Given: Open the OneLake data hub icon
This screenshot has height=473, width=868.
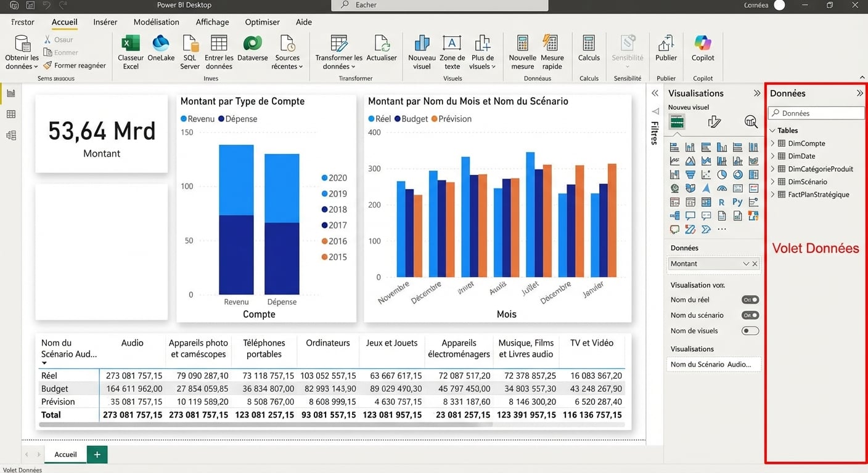Looking at the screenshot, I should pos(161,44).
